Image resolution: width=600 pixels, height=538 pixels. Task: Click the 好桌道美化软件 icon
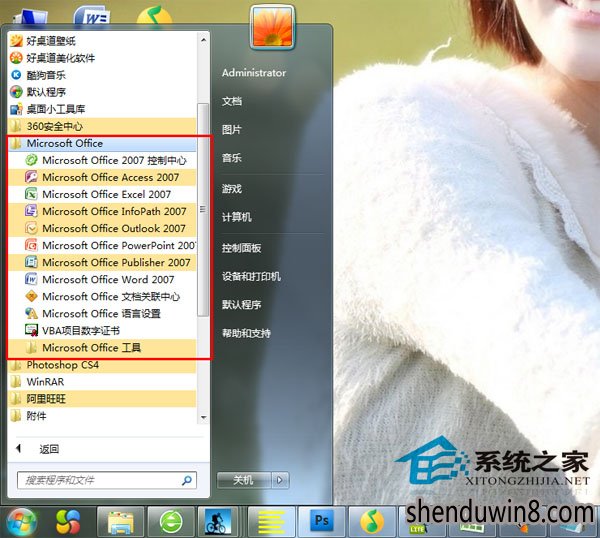point(16,58)
